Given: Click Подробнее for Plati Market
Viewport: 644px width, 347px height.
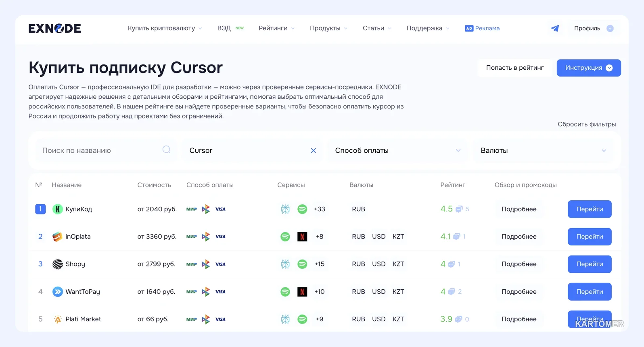Looking at the screenshot, I should click(x=519, y=319).
